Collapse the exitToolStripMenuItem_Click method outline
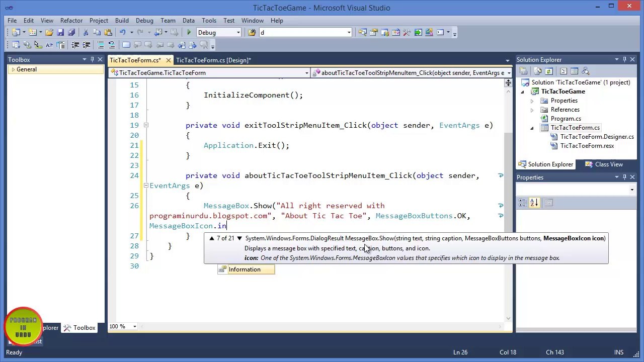 coord(146,125)
